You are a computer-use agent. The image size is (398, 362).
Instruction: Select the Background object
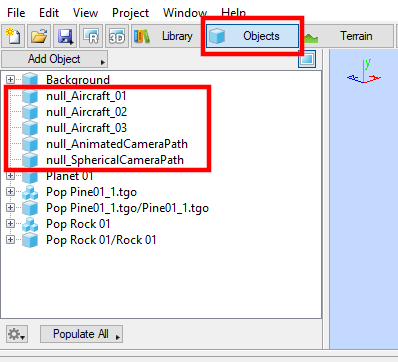tap(78, 80)
